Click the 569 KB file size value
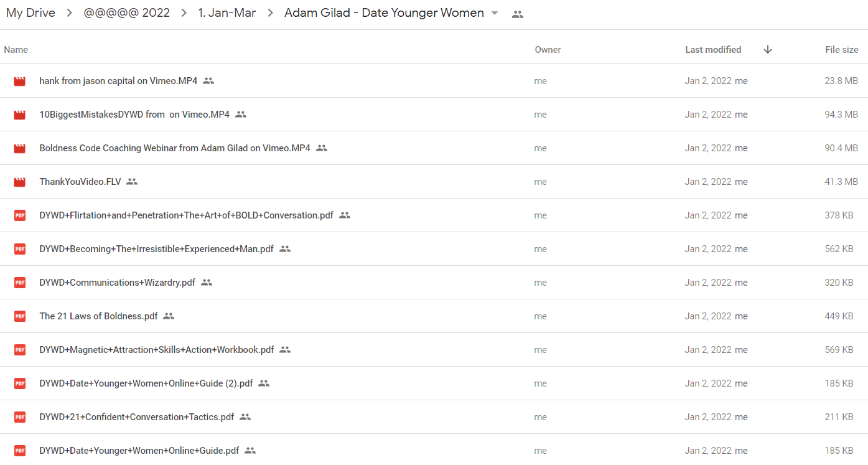 click(839, 350)
